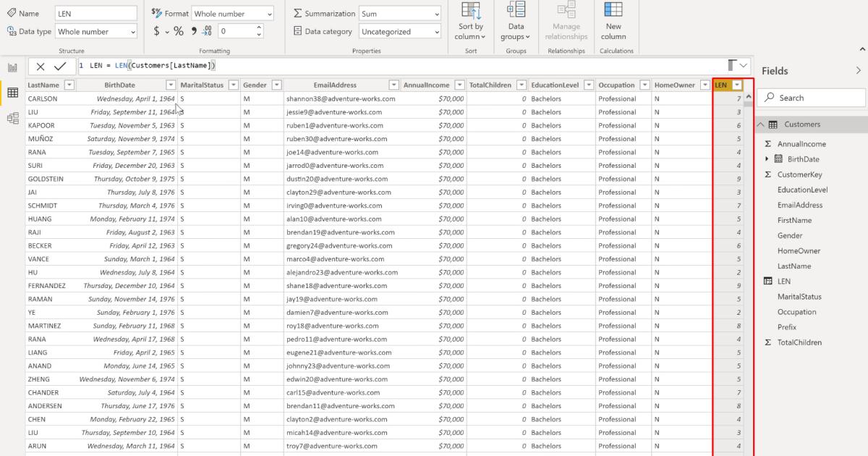Open the LEN column header filter dropdown
Screen dimensions: 868x456
tap(738, 85)
